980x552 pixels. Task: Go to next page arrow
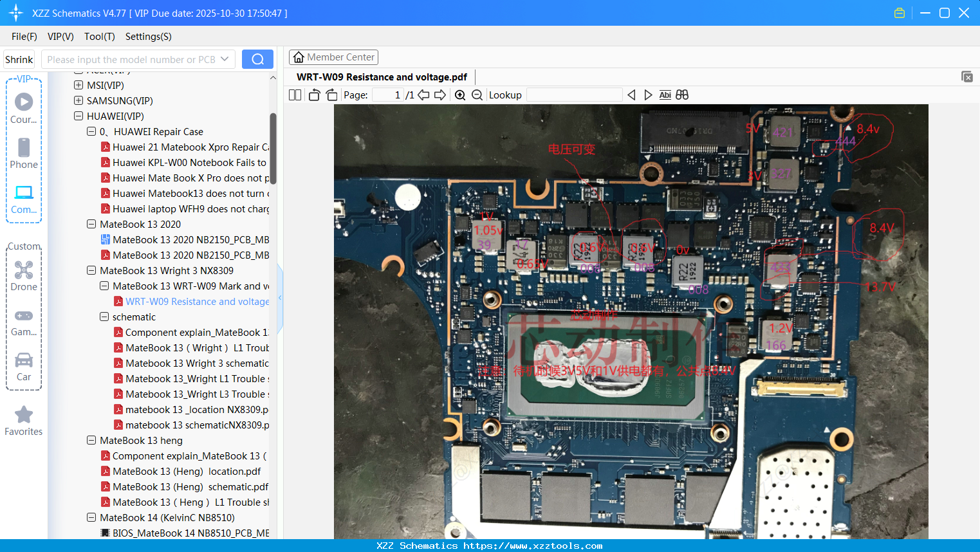point(440,95)
